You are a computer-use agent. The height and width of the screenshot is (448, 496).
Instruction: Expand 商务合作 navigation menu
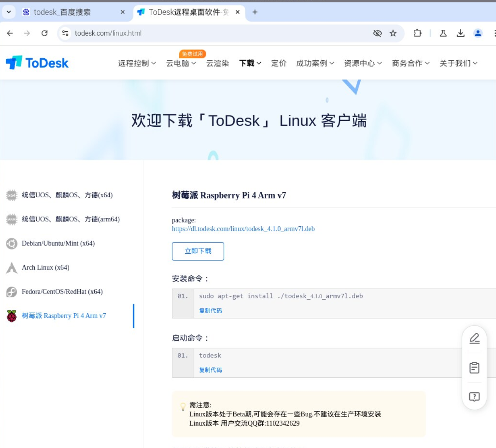[411, 63]
